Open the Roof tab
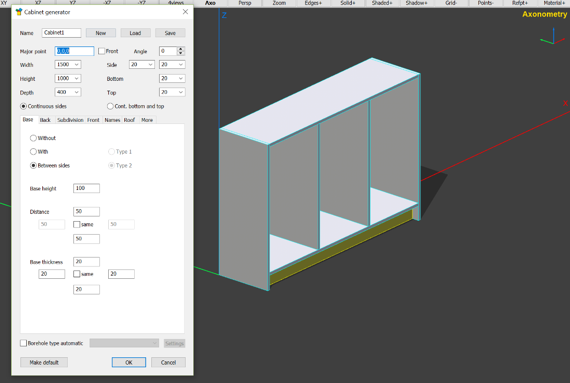This screenshot has height=383, width=570. point(129,120)
